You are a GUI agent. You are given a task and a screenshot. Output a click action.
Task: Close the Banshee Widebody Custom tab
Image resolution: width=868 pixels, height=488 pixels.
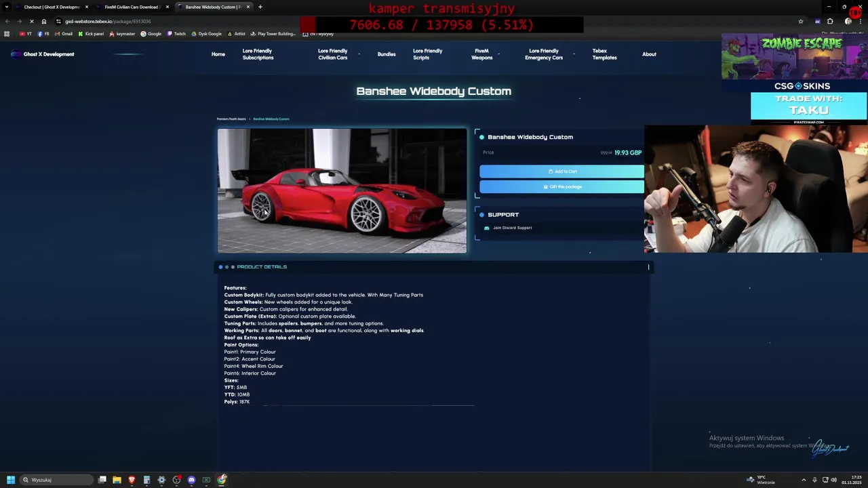click(x=248, y=7)
